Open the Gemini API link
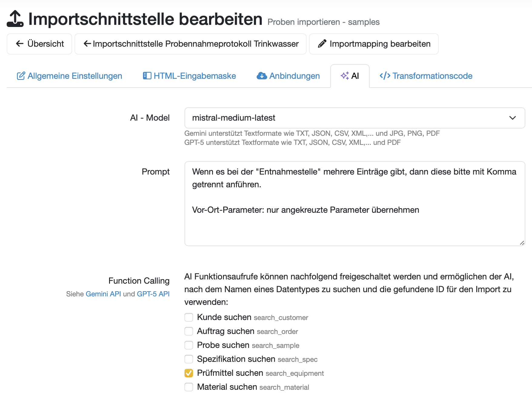This screenshot has height=397, width=532. coord(103,294)
